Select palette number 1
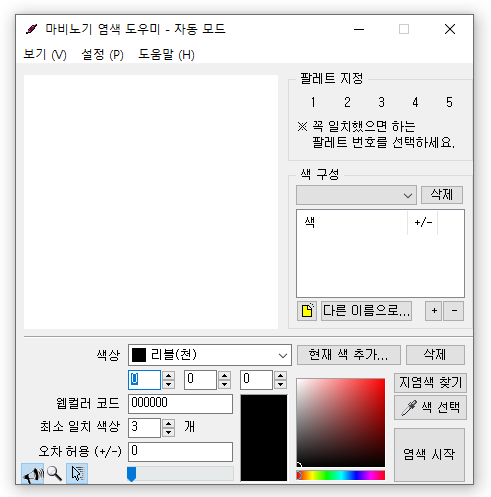The image size is (491, 497). point(313,102)
